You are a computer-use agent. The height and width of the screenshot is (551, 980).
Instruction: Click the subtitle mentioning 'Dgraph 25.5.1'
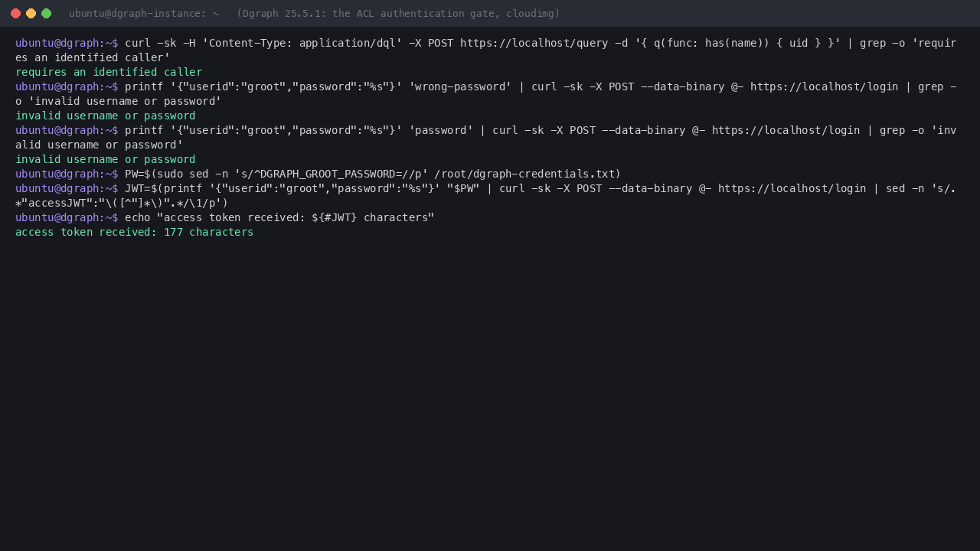coord(398,14)
